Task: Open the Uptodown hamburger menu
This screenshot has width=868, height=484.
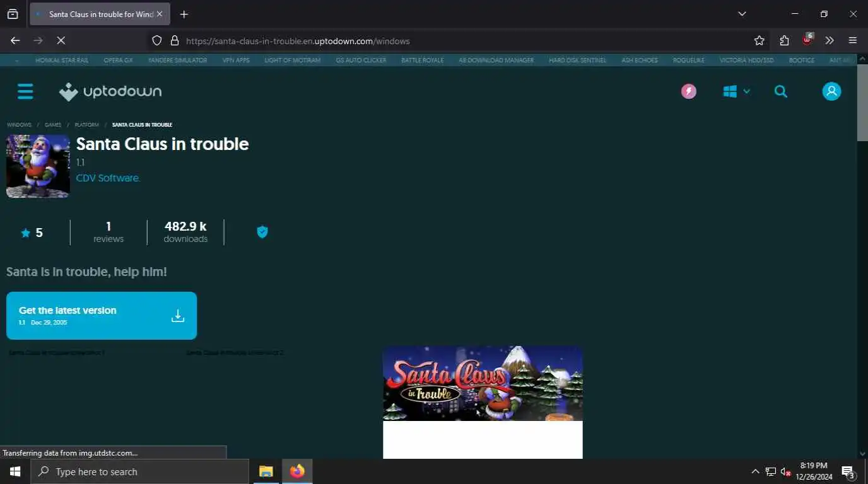Action: (25, 91)
